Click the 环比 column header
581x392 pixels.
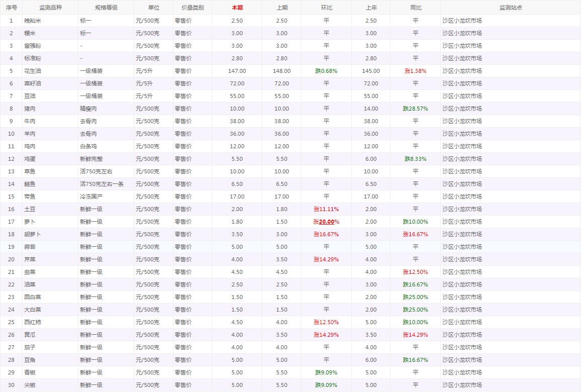click(x=326, y=8)
